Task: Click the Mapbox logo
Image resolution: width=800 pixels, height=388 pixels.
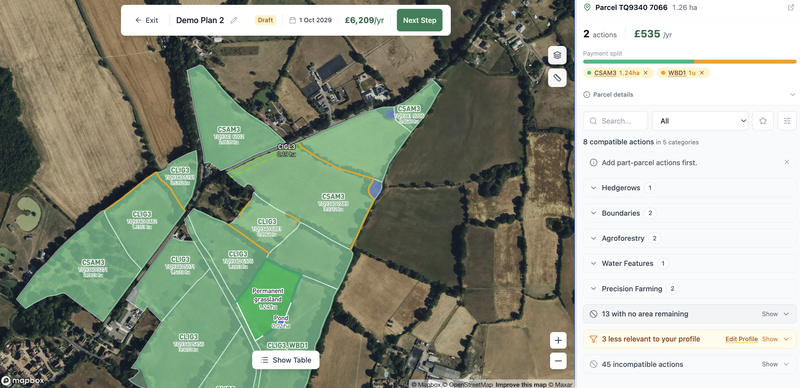Action: pos(22,381)
